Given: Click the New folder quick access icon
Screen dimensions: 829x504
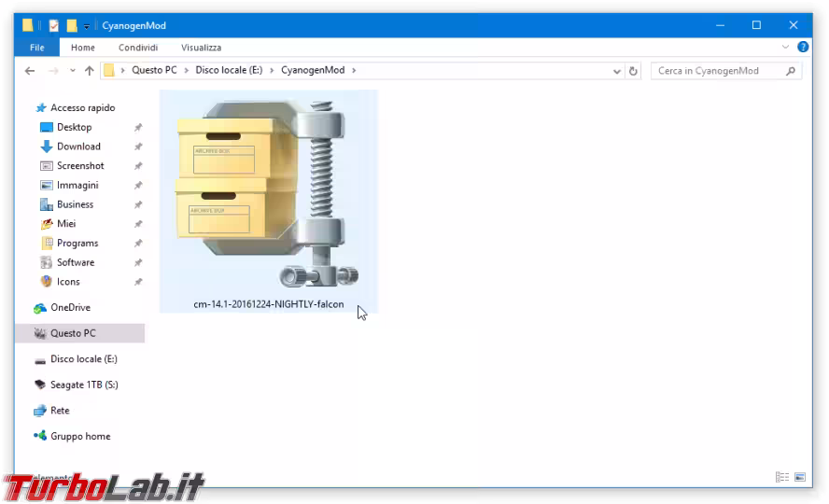Looking at the screenshot, I should coord(72,25).
